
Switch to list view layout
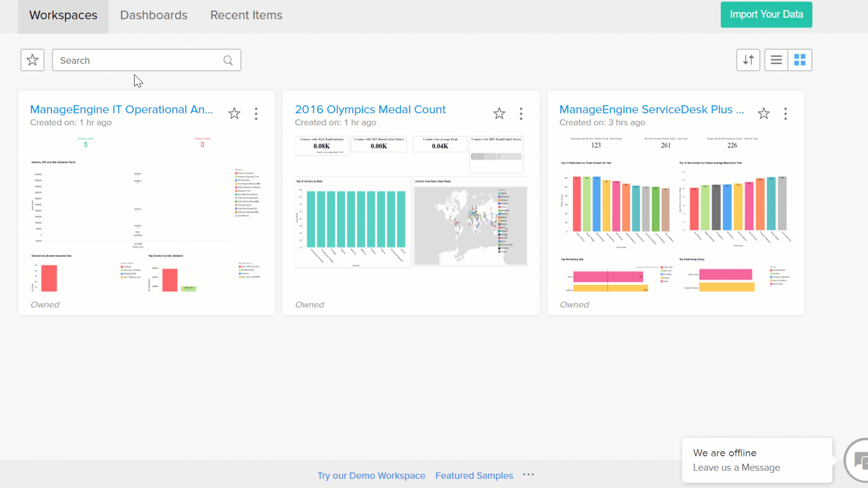776,60
